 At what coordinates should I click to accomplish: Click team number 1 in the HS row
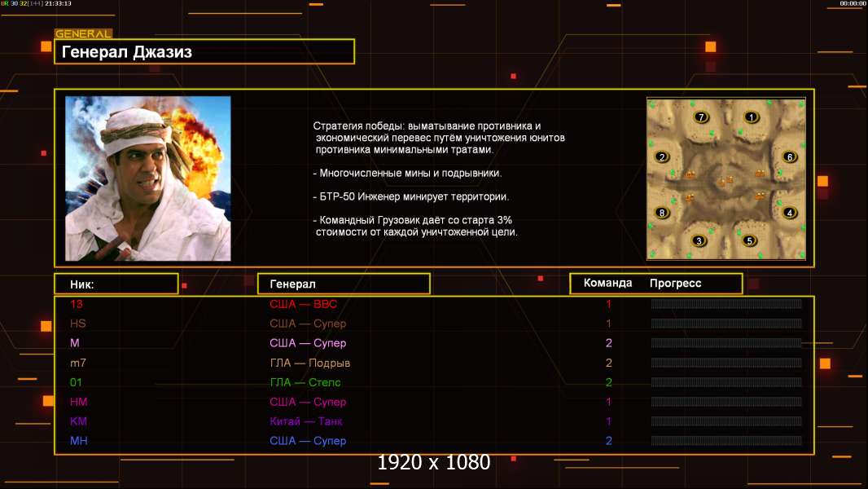click(x=608, y=324)
